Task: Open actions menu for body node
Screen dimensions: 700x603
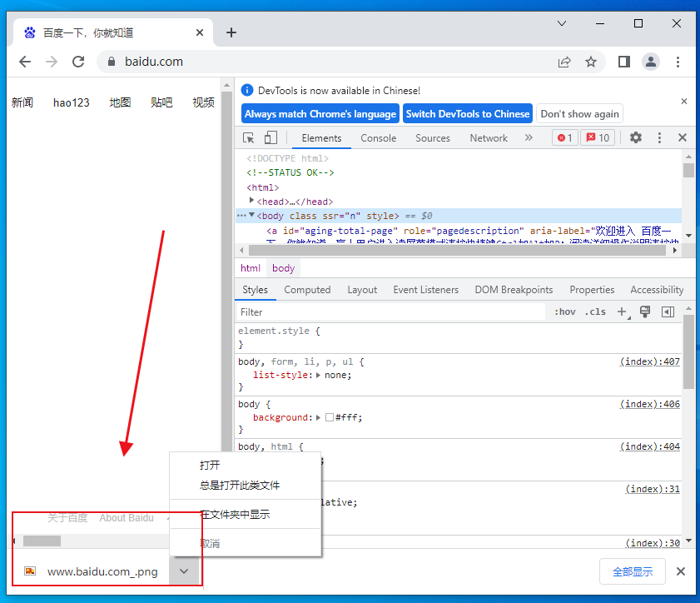Action: coord(241,216)
